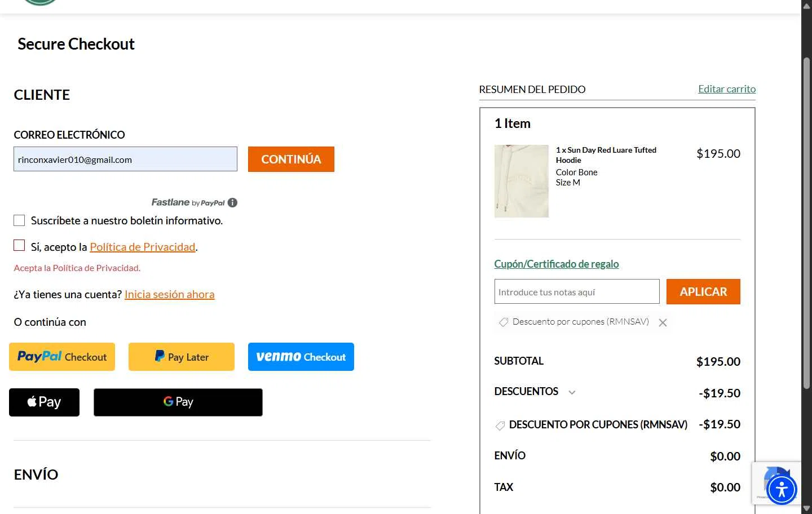Click the 'Size M' text
Screen dimensions: 812x514
coord(568,183)
